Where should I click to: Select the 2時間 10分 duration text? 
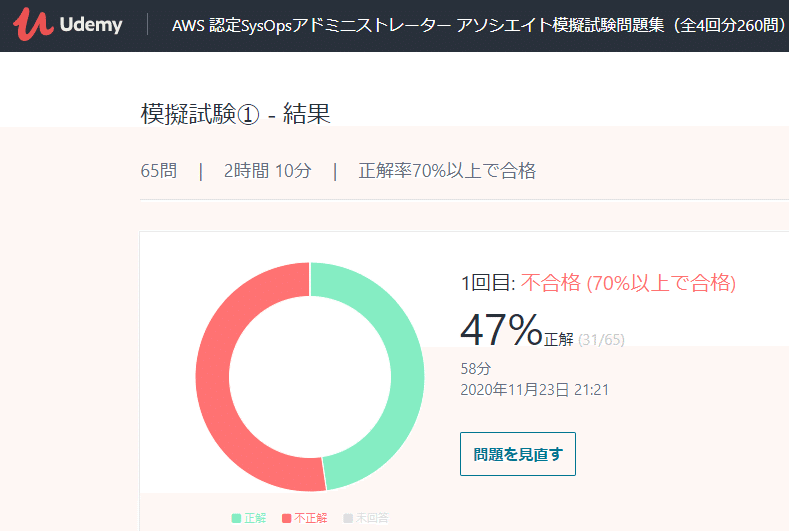click(x=268, y=171)
